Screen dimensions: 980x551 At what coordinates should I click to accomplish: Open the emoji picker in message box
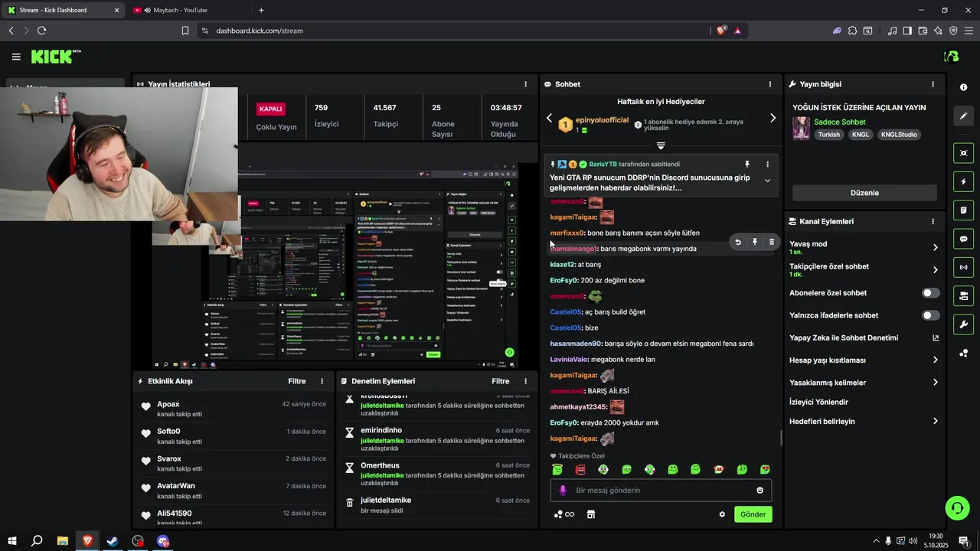tap(760, 491)
